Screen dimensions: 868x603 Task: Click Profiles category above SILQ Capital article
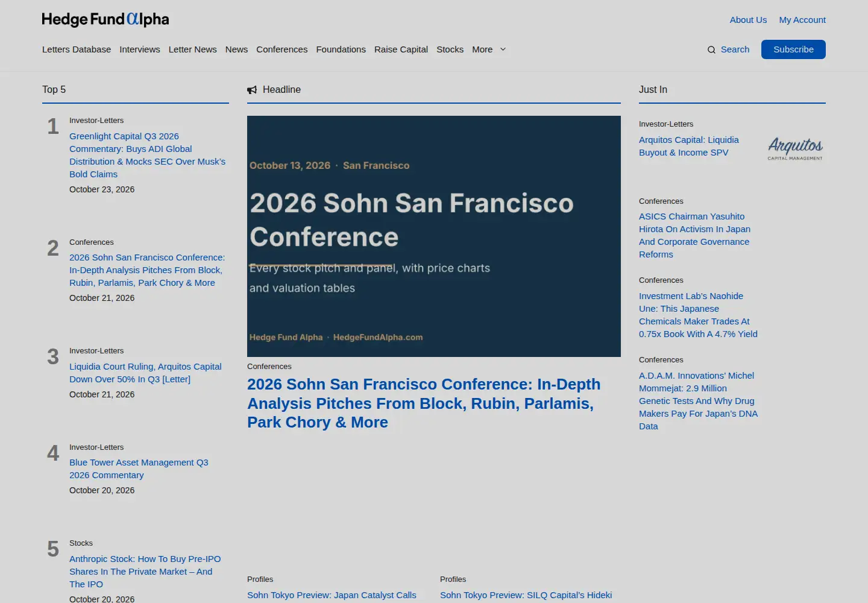coord(453,579)
